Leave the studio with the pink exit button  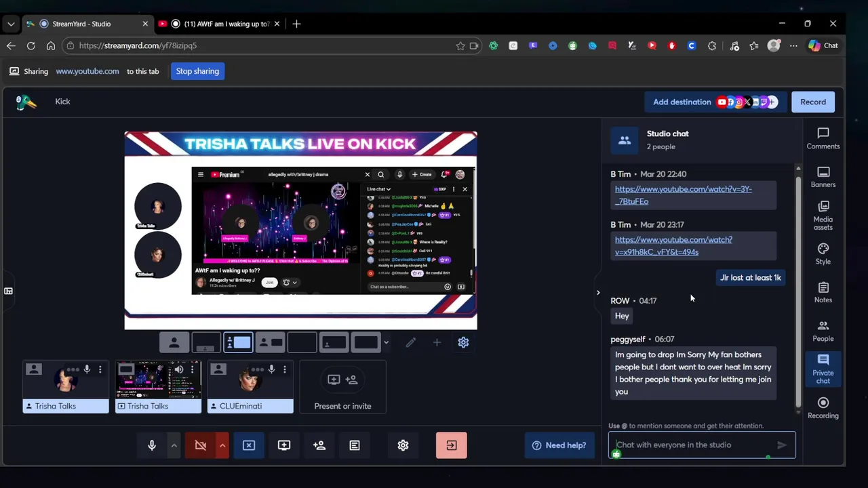(452, 445)
